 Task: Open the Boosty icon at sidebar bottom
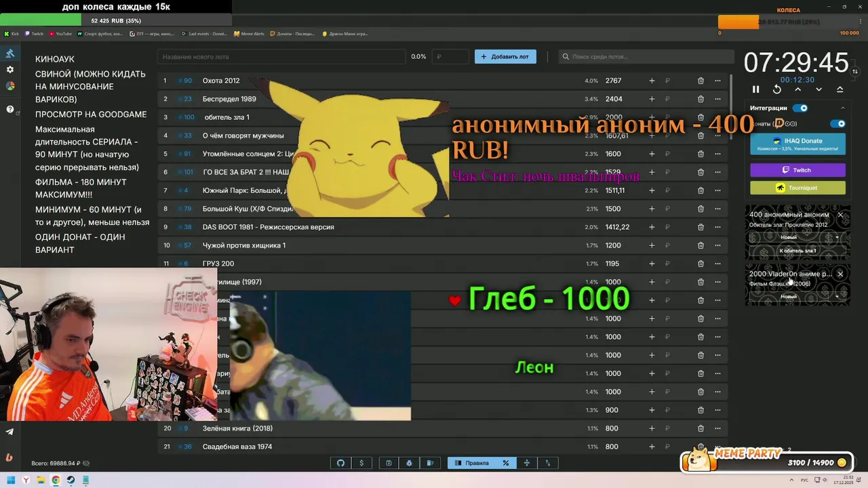tap(9, 457)
